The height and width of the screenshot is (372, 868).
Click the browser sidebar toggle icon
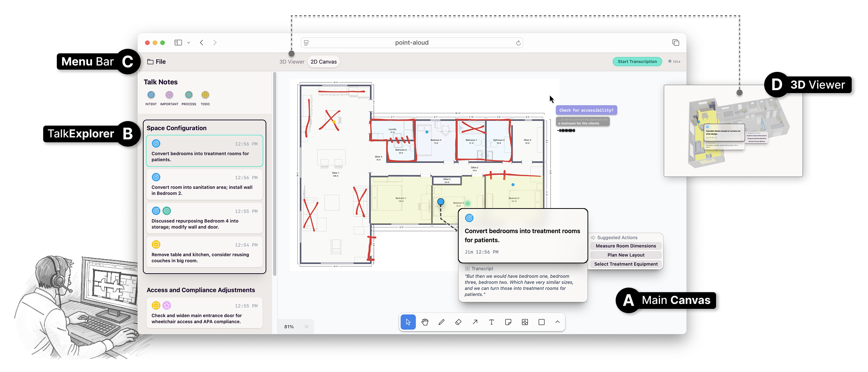click(x=178, y=43)
